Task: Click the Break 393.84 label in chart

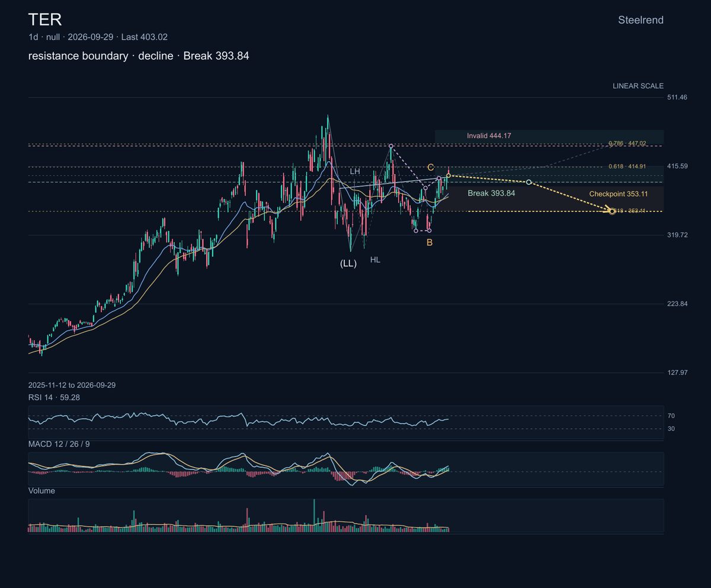Action: pos(491,193)
